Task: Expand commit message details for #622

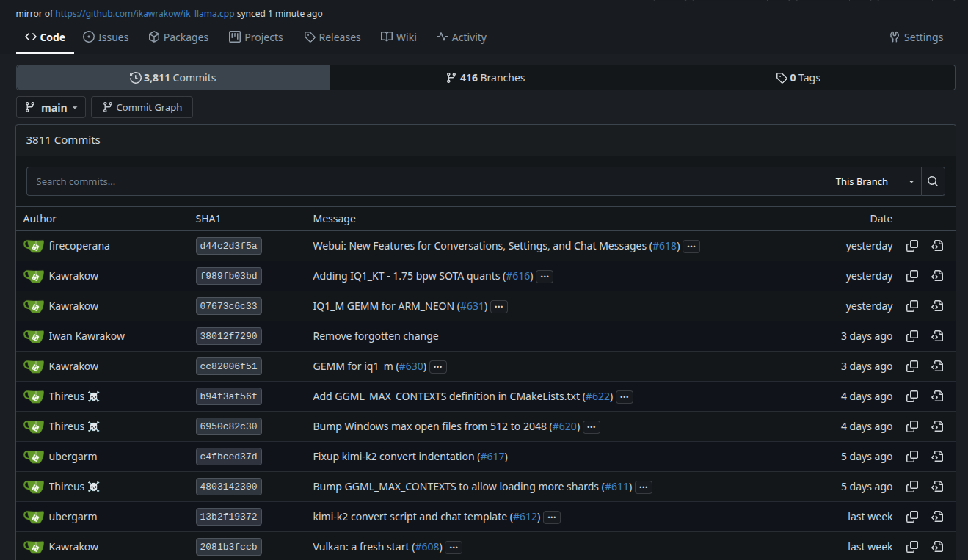Action: (625, 397)
